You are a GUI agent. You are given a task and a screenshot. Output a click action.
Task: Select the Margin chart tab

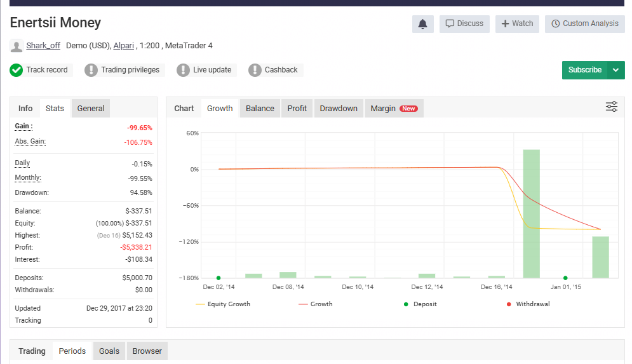(x=394, y=109)
